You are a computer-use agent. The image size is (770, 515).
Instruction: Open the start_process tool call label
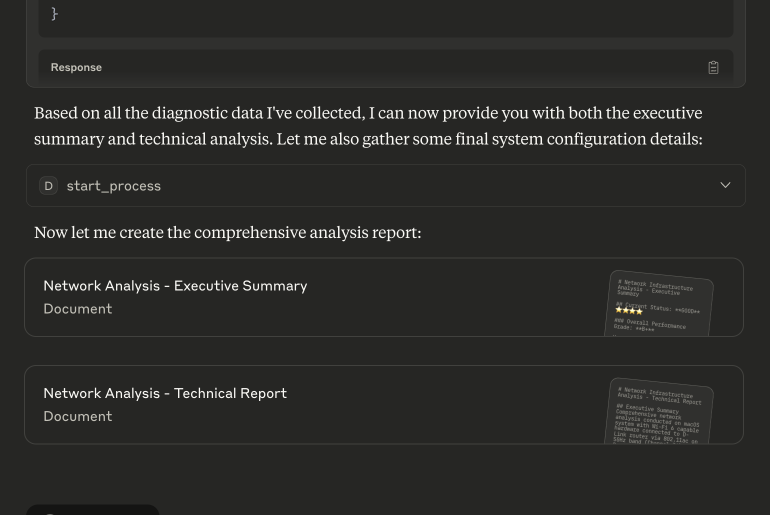pyautogui.click(x=113, y=186)
